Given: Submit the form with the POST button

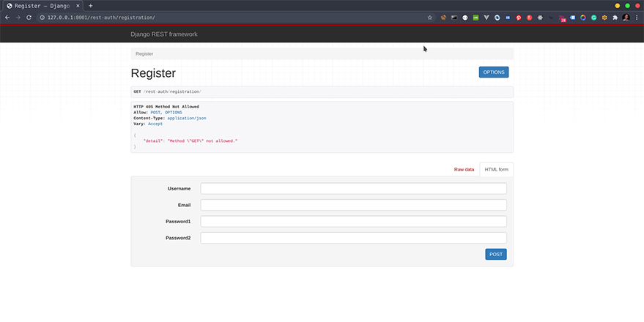Looking at the screenshot, I should click(496, 255).
